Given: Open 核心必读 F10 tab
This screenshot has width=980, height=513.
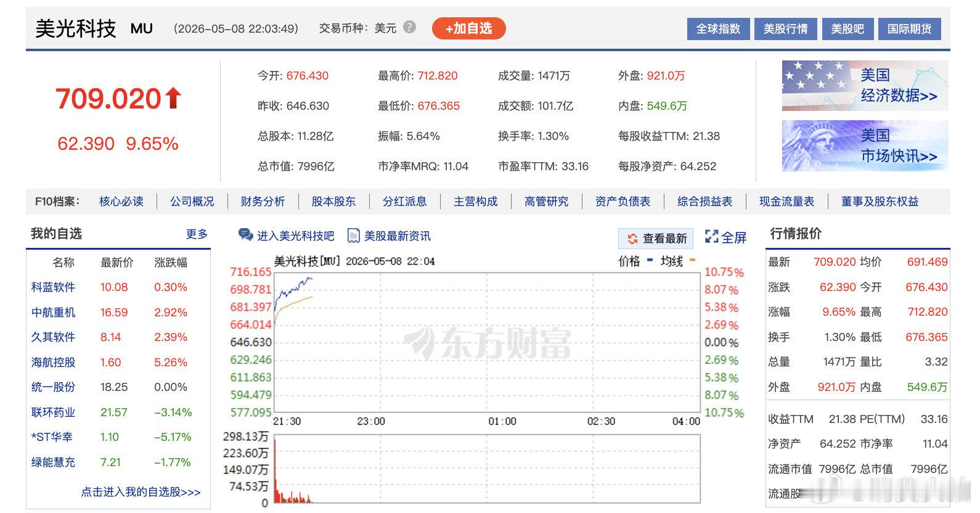Looking at the screenshot, I should [x=121, y=202].
